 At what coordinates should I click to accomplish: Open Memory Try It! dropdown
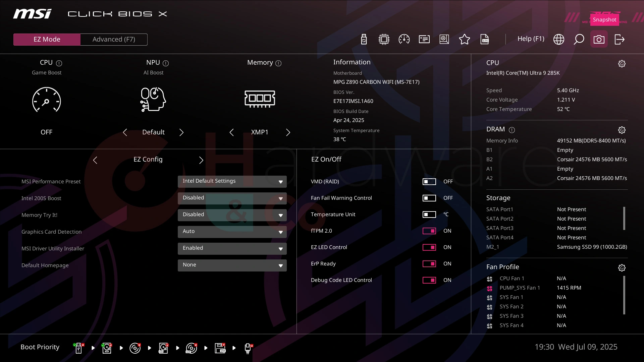[232, 215]
